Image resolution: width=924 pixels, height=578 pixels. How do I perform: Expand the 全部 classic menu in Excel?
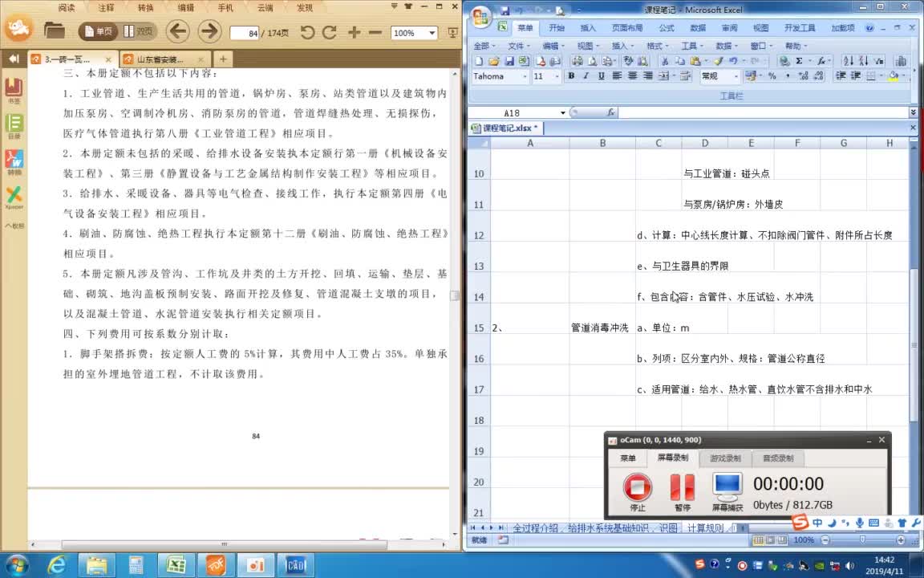pos(484,46)
